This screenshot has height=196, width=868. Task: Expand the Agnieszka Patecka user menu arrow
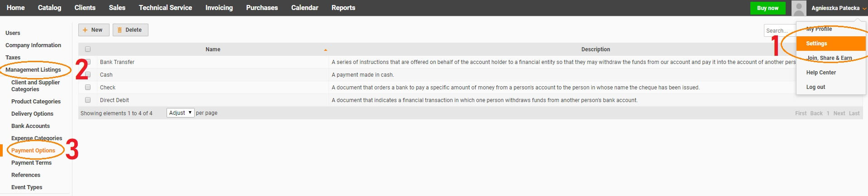[864, 8]
